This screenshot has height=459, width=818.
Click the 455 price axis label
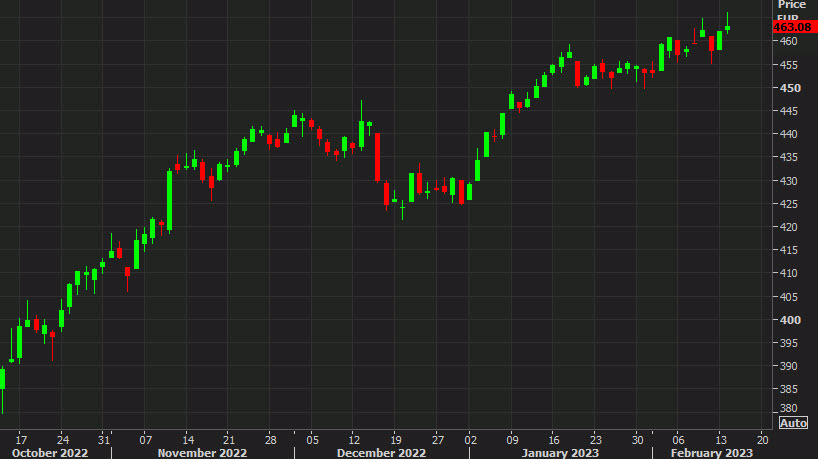789,65
